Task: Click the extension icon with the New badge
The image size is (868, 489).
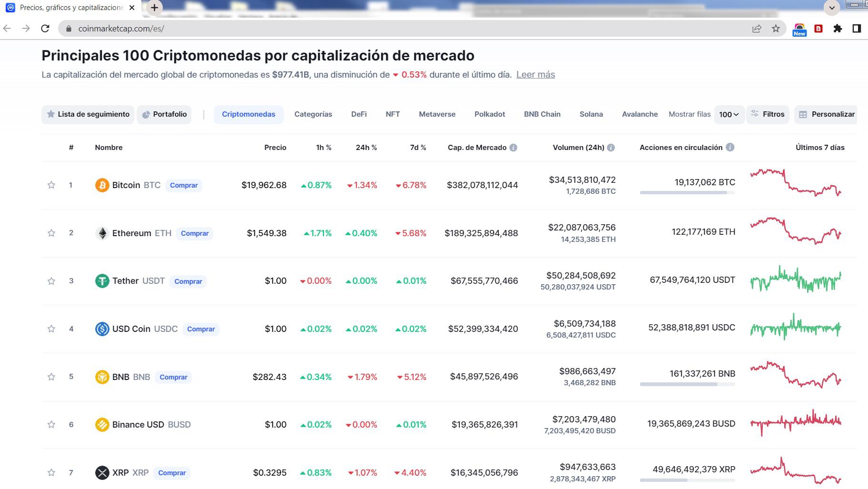Action: point(799,30)
